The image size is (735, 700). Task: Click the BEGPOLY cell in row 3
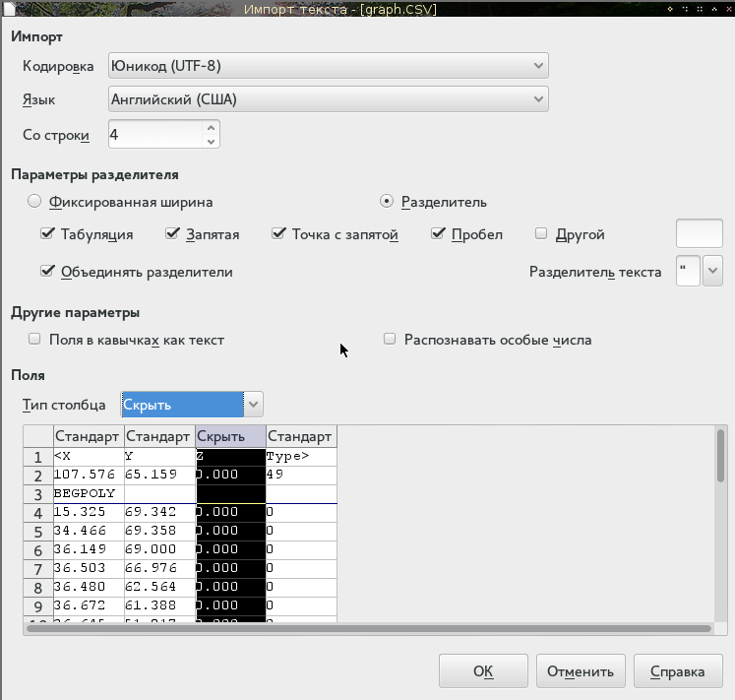(89, 493)
